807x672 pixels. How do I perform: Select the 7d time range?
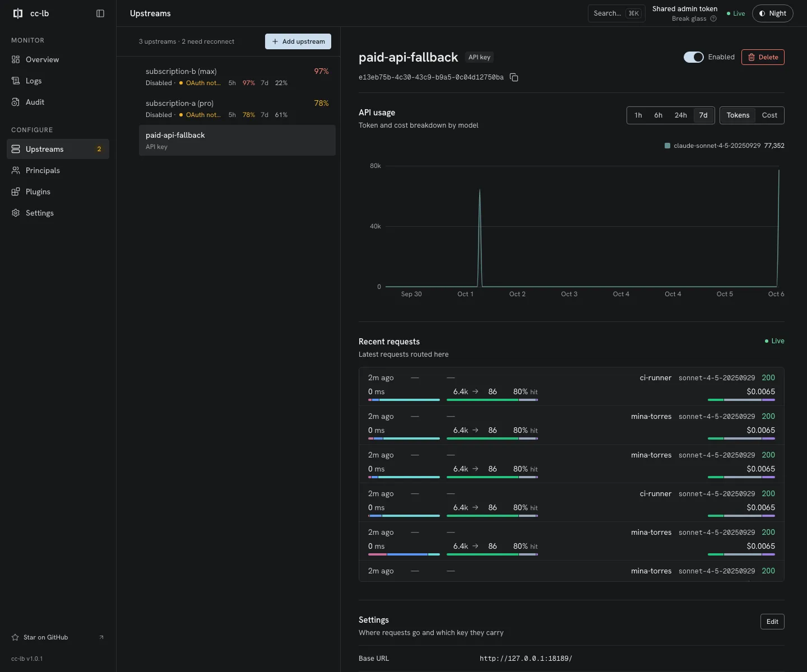(x=703, y=115)
